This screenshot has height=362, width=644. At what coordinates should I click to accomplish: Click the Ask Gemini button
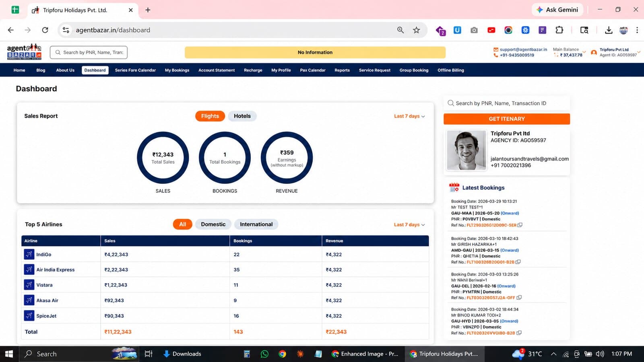coord(558,10)
